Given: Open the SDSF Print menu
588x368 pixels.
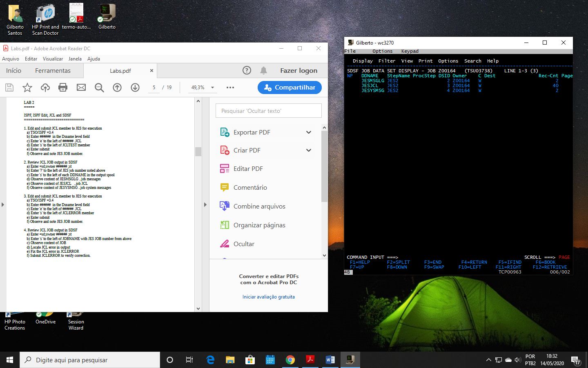Looking at the screenshot, I should (425, 61).
